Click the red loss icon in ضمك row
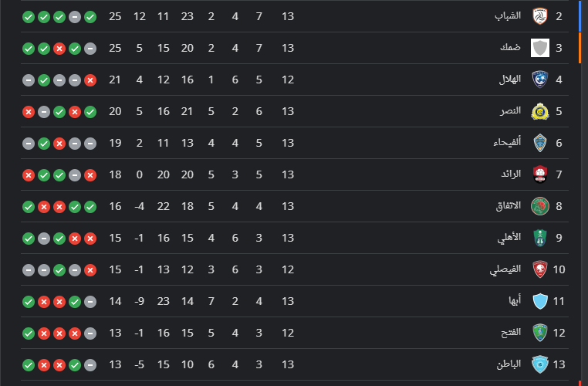588x386 pixels. coord(59,49)
